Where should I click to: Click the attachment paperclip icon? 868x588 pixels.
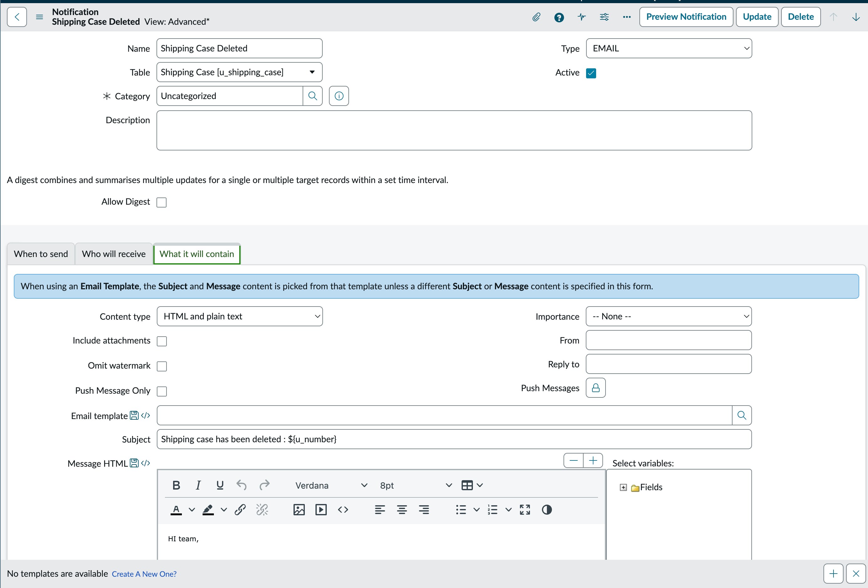(x=536, y=17)
